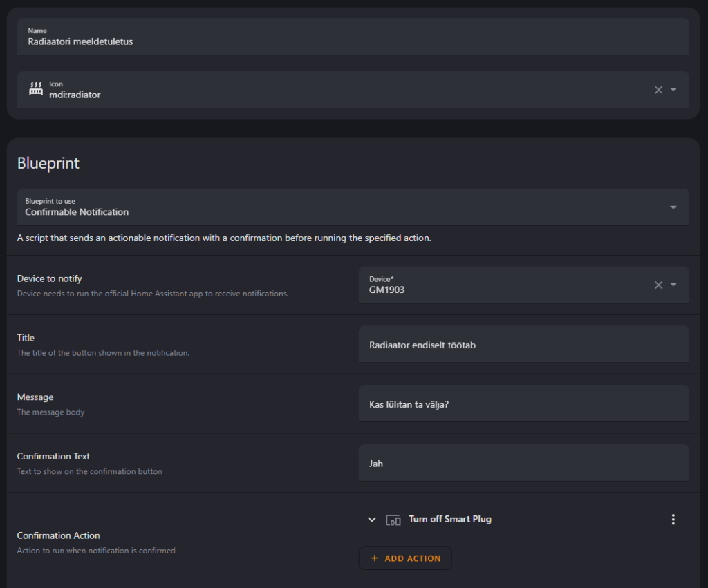Click the plus icon in Add Action
The width and height of the screenshot is (708, 588).
click(374, 558)
